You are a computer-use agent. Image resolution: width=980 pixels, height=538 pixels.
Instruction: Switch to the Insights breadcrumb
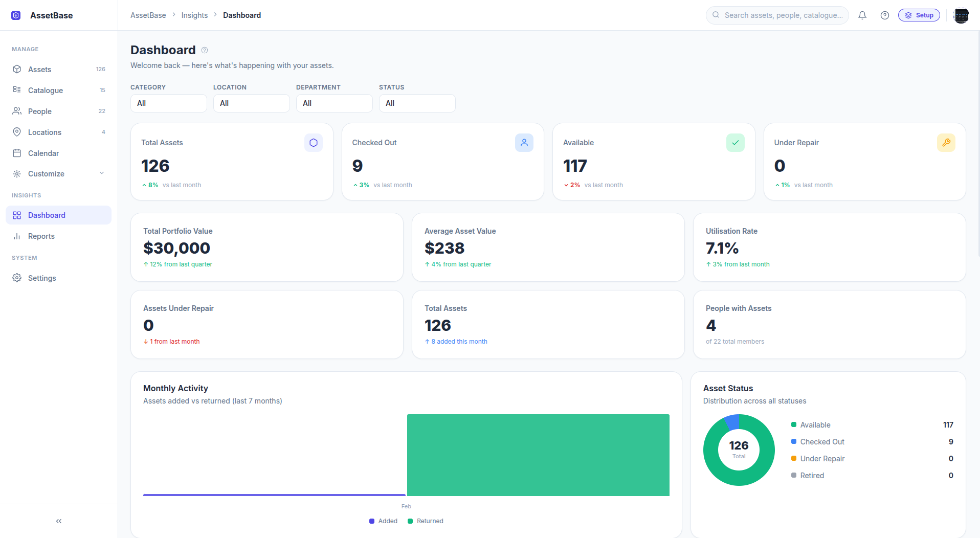194,15
